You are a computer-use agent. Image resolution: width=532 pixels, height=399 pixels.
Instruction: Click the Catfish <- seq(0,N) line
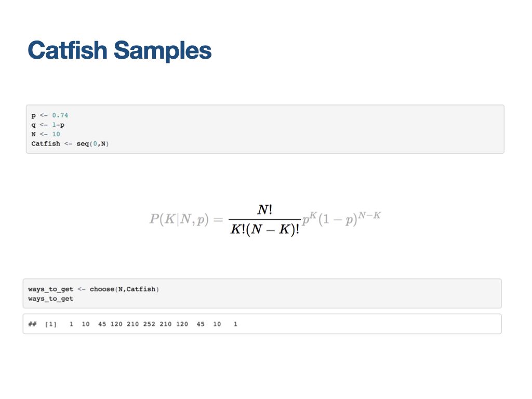70,144
